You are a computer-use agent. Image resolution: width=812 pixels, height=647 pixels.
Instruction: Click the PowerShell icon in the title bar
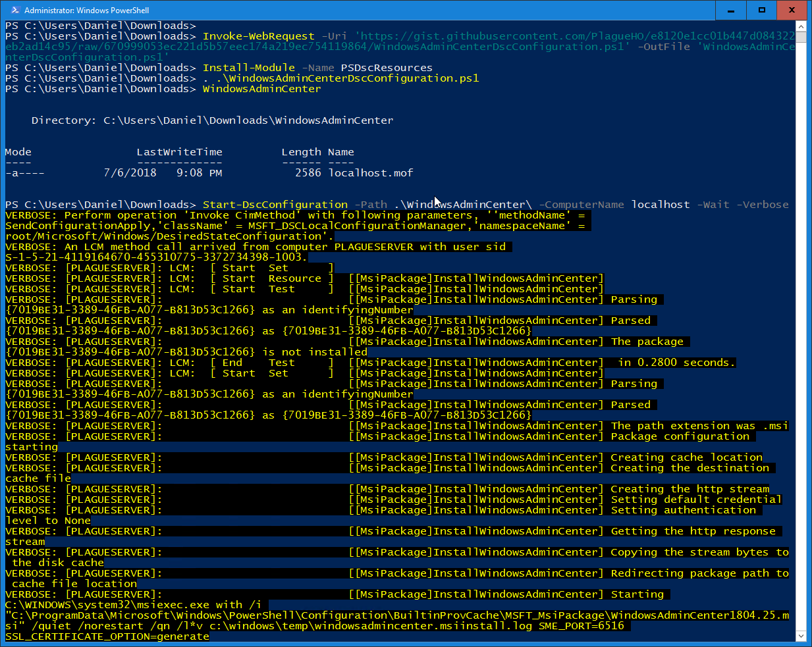[x=14, y=10]
